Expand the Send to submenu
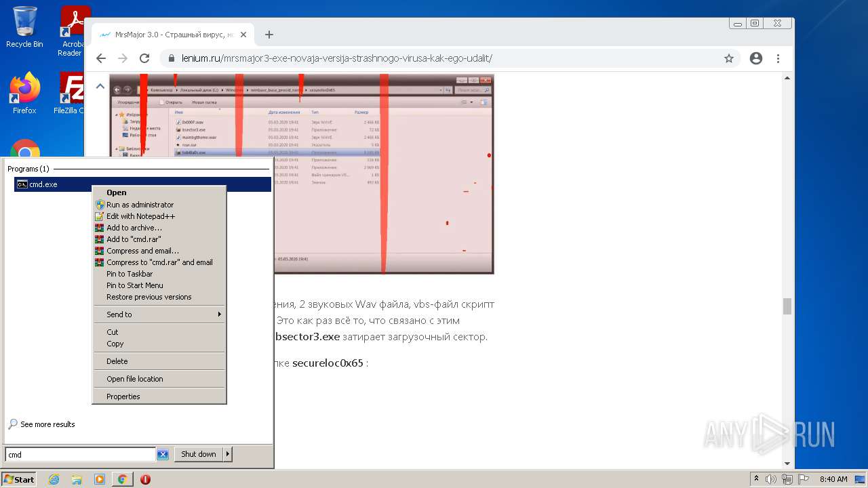This screenshot has width=868, height=488. pos(159,314)
